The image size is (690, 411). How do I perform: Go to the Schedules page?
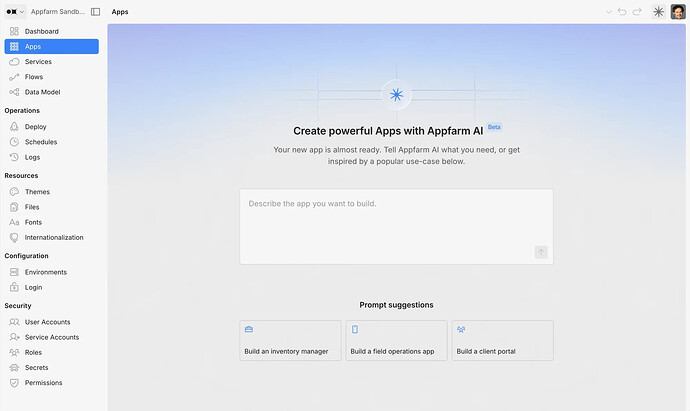[x=51, y=142]
